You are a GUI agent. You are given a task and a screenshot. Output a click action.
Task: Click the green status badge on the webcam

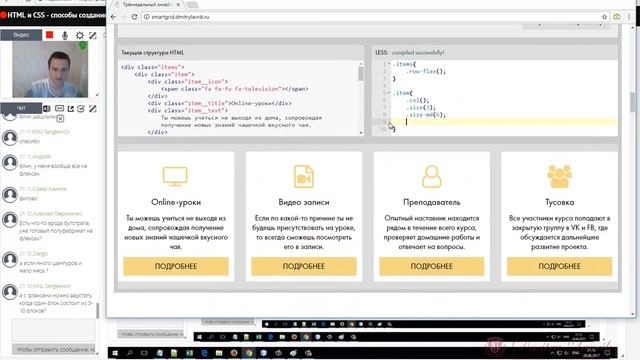coord(83,45)
